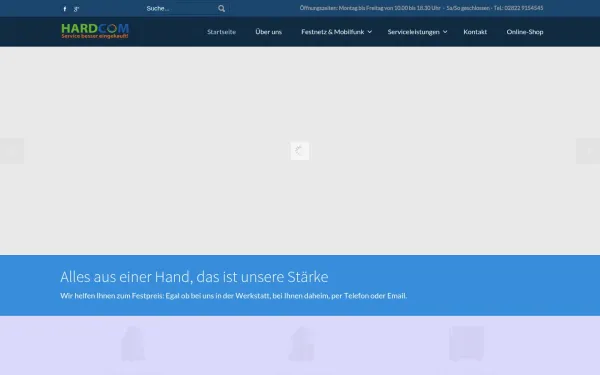Expand Serviceleistungen dropdown chevron

(445, 32)
